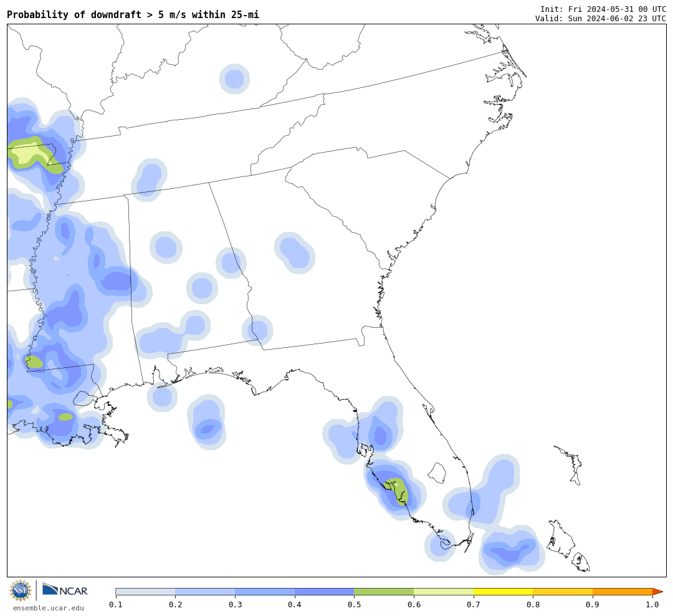Click the 0.5–0.6 green colorbar segment
The height and width of the screenshot is (616, 673).
[384, 592]
